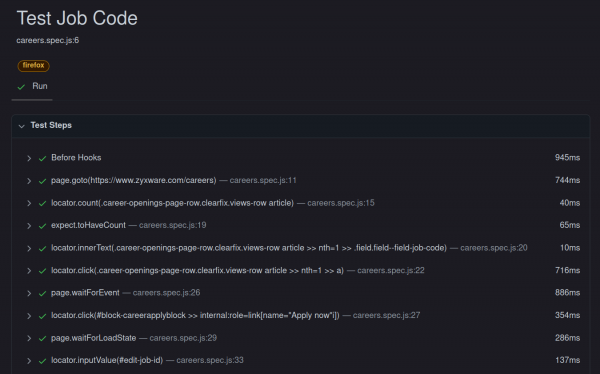Expand the locator.click nth=1 >> a step
This screenshot has width=600, height=374.
[29, 271]
